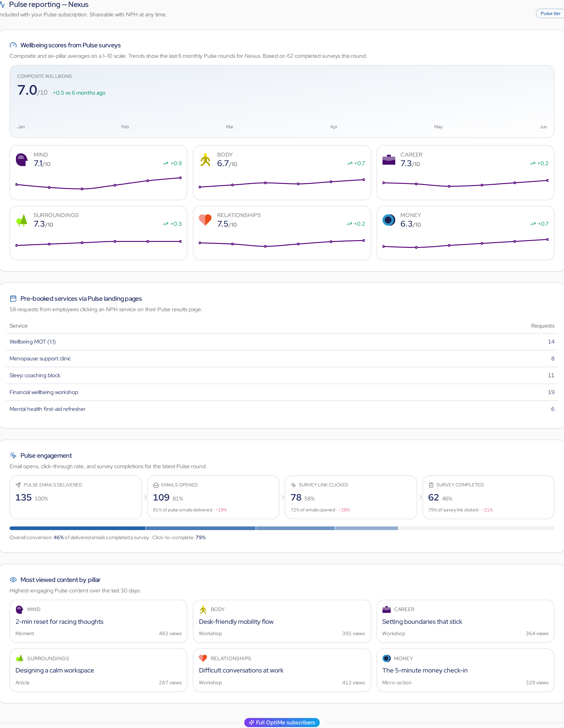Click the last data point on Mind trend line
Viewport: 564px width, 728px height.
(181, 178)
